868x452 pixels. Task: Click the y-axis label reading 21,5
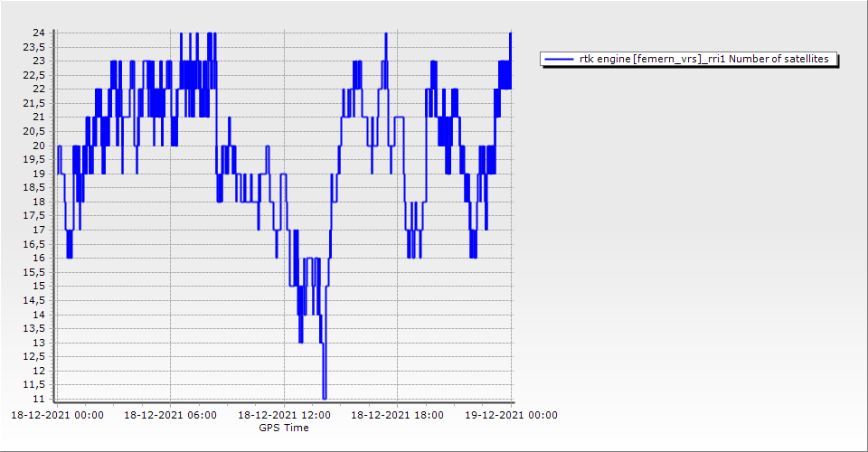point(36,103)
